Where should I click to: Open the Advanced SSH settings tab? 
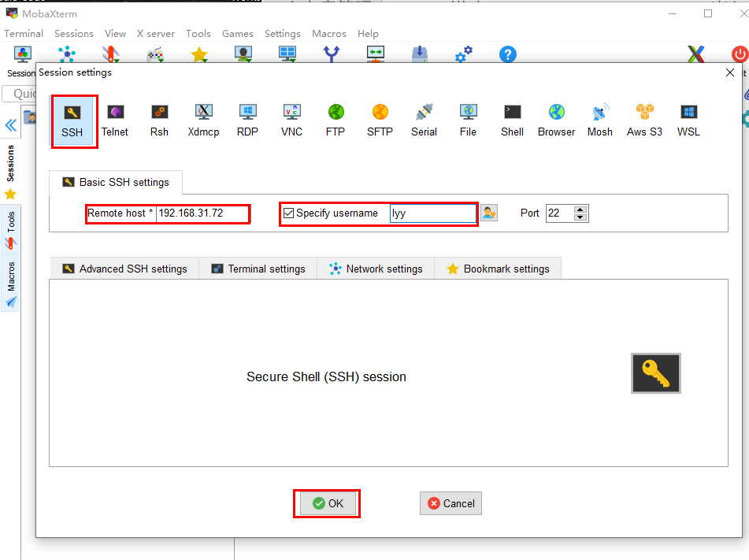pyautogui.click(x=124, y=269)
